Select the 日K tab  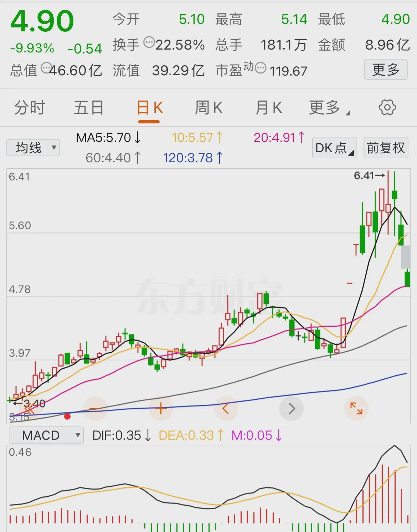[149, 108]
